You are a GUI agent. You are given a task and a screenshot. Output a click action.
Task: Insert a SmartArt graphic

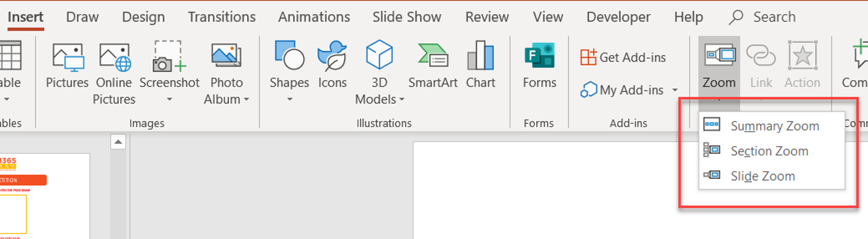[x=433, y=66]
